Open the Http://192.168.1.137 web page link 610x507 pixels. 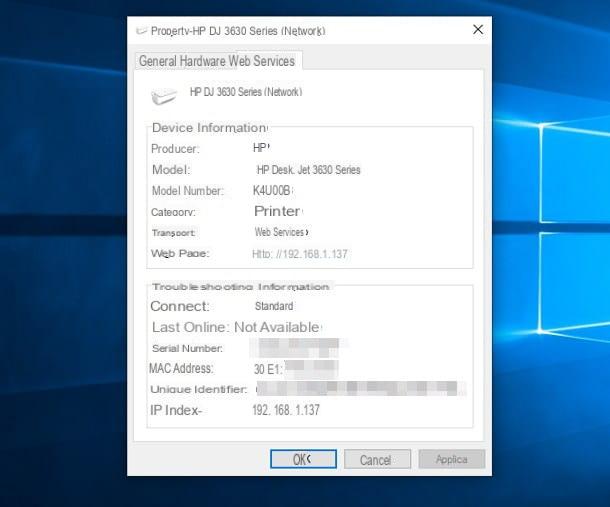(300, 254)
